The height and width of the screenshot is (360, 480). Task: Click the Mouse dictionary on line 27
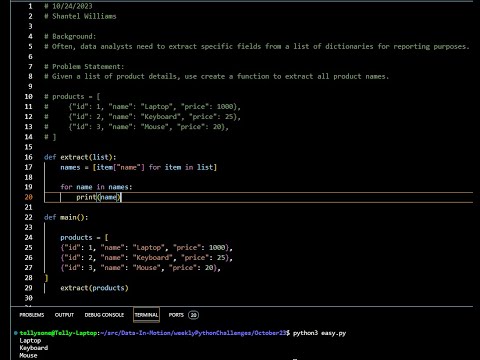(x=140, y=267)
